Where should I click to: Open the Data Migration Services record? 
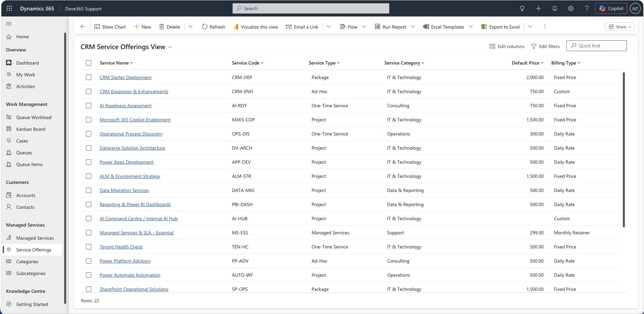coord(124,190)
